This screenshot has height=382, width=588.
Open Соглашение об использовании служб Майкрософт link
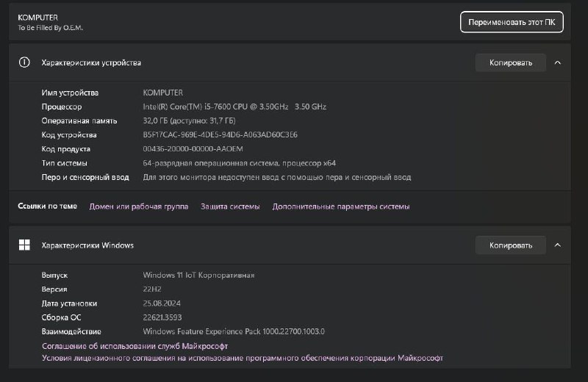135,346
